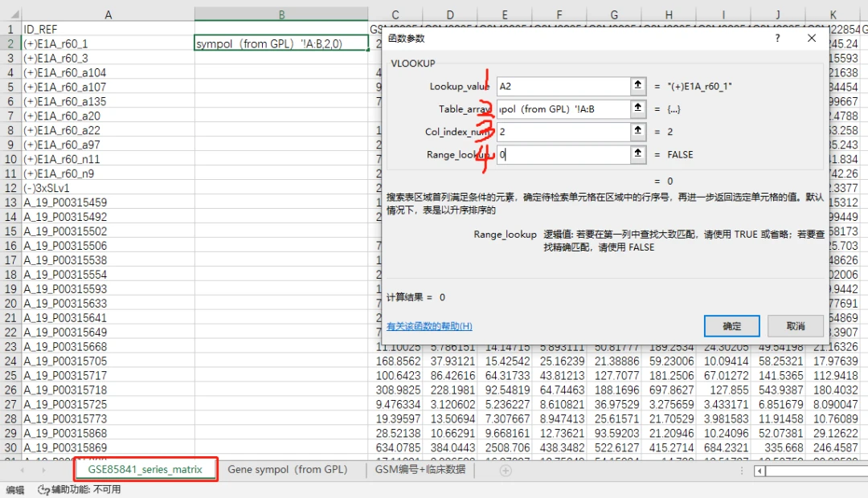The image size is (868, 498).
Task: Click in the Table_array field
Action: tap(563, 108)
